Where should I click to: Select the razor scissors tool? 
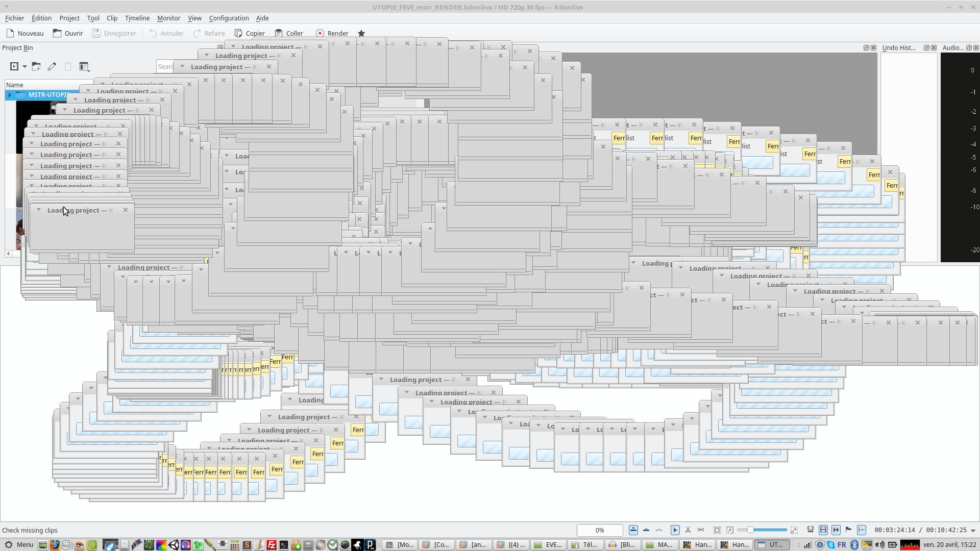pyautogui.click(x=688, y=530)
